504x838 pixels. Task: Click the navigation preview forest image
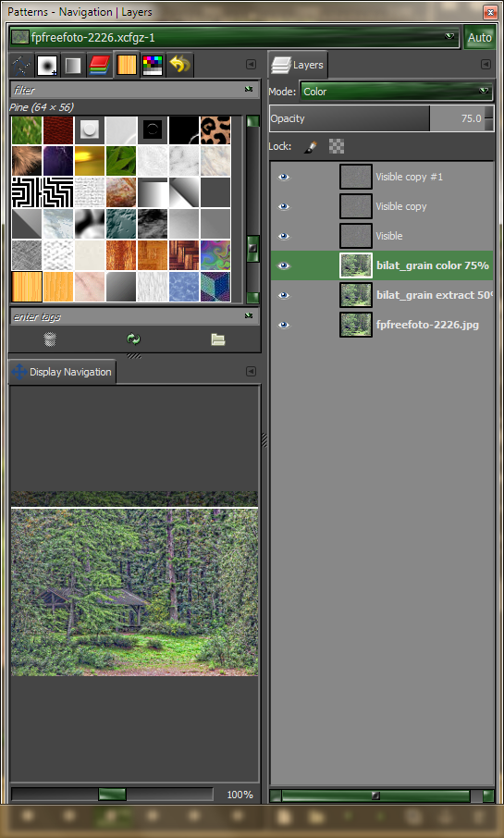click(134, 584)
